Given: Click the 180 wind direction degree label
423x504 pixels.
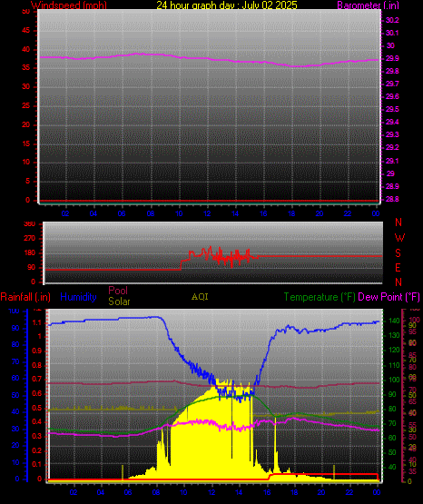Looking at the screenshot, I should (x=30, y=253).
